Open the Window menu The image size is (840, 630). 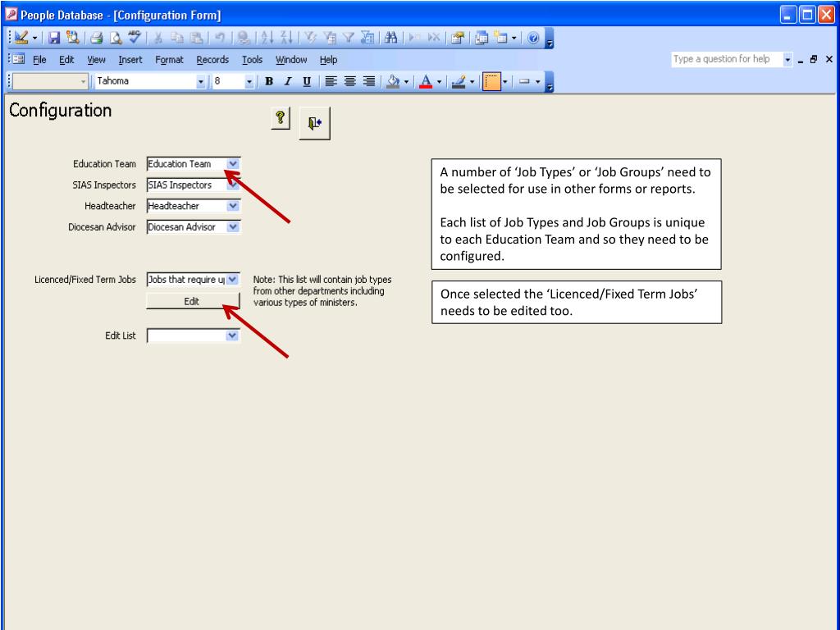click(291, 59)
